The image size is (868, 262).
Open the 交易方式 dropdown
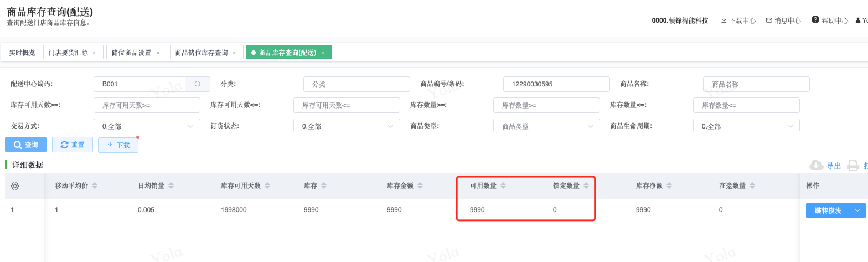(x=147, y=126)
